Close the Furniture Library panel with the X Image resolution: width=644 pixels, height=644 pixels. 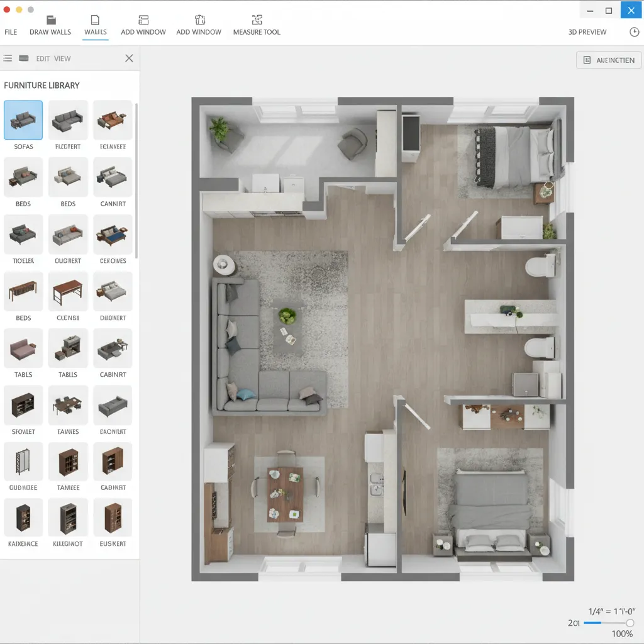[x=129, y=58]
